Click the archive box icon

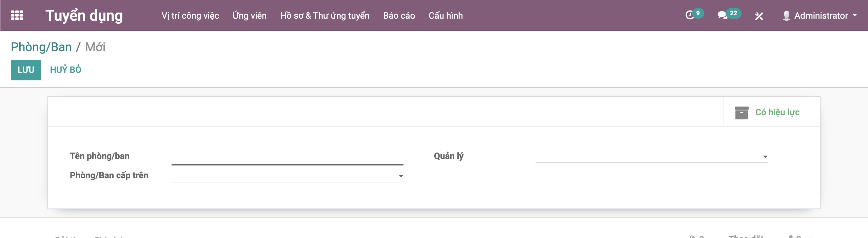point(742,113)
